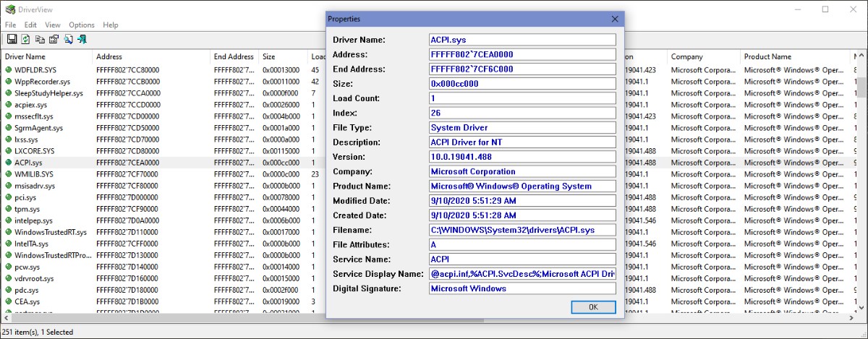
Task: Click the Service Display Name field
Action: click(x=522, y=274)
